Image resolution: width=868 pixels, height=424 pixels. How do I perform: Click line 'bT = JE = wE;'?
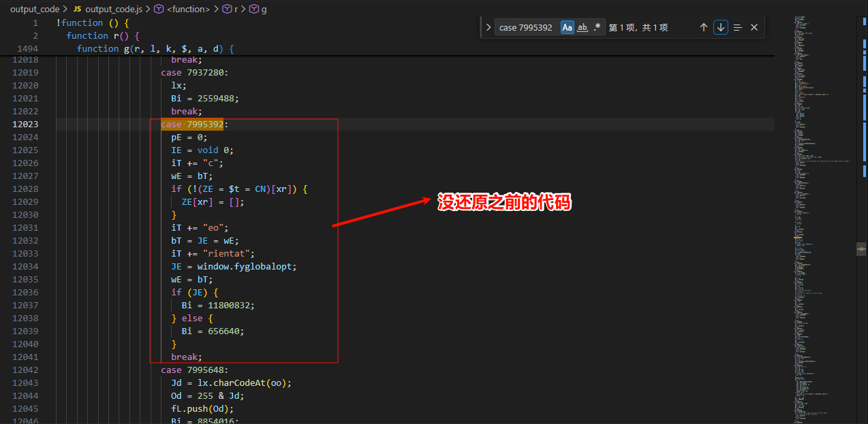(205, 241)
